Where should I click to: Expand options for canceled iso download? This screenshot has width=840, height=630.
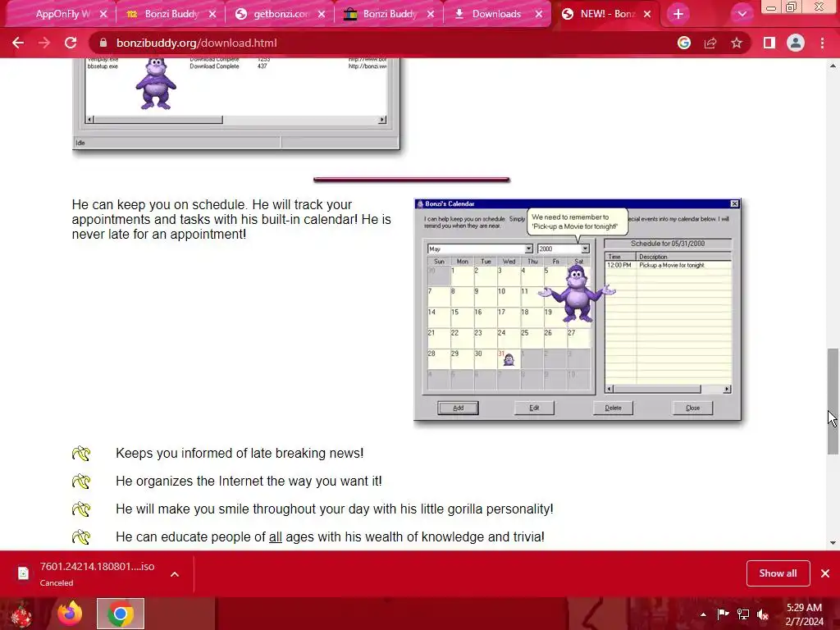[175, 574]
